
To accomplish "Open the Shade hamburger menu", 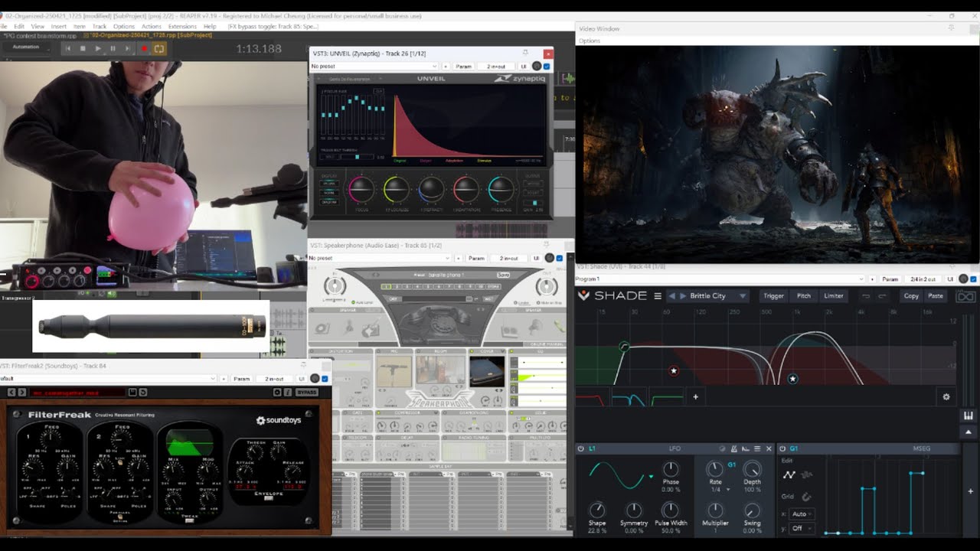I will point(658,295).
